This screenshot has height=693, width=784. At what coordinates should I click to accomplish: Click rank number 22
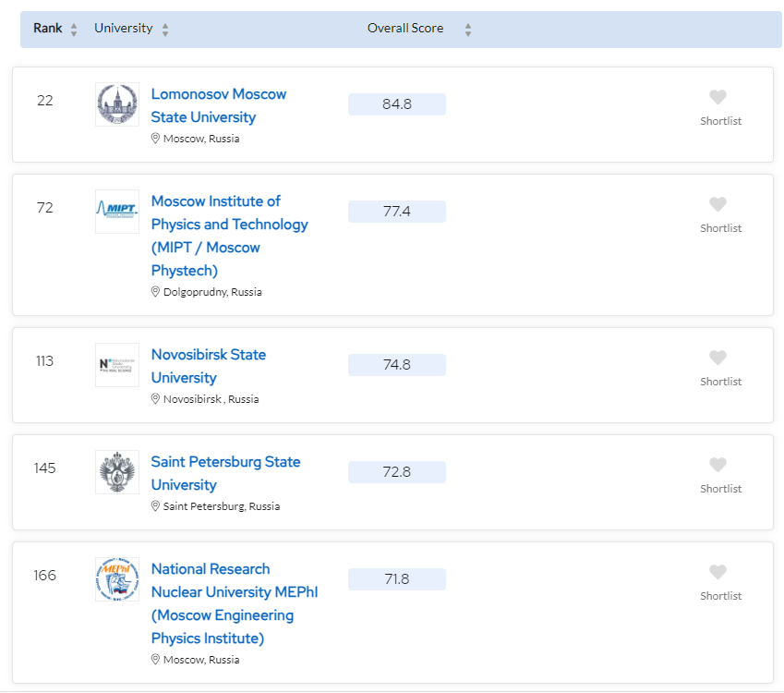45,101
